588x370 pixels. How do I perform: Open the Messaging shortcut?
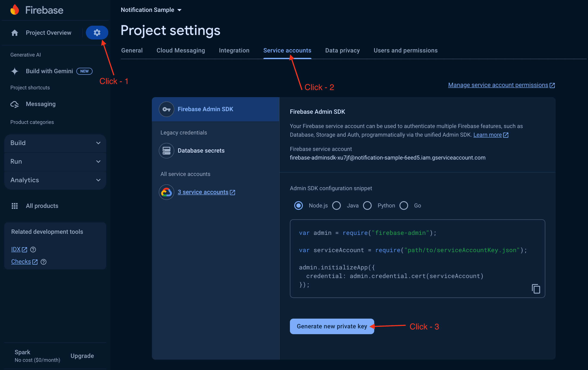41,104
